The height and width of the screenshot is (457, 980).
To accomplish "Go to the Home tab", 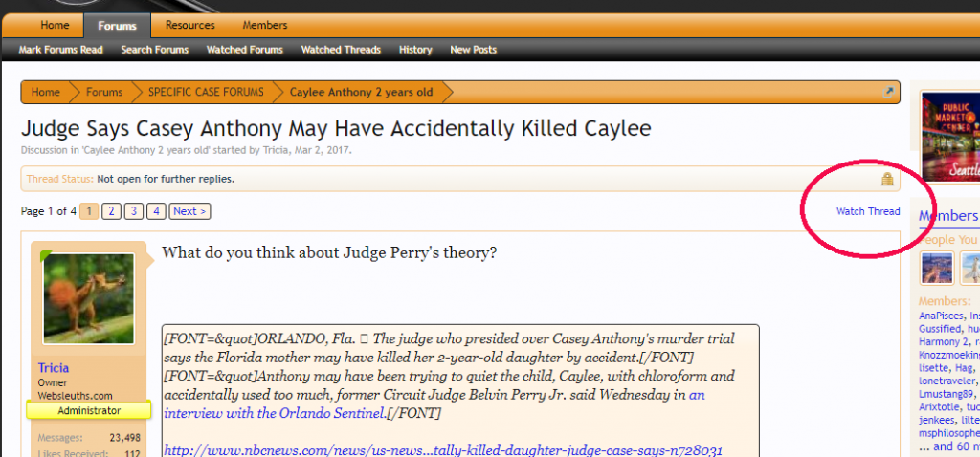I will tap(55, 26).
